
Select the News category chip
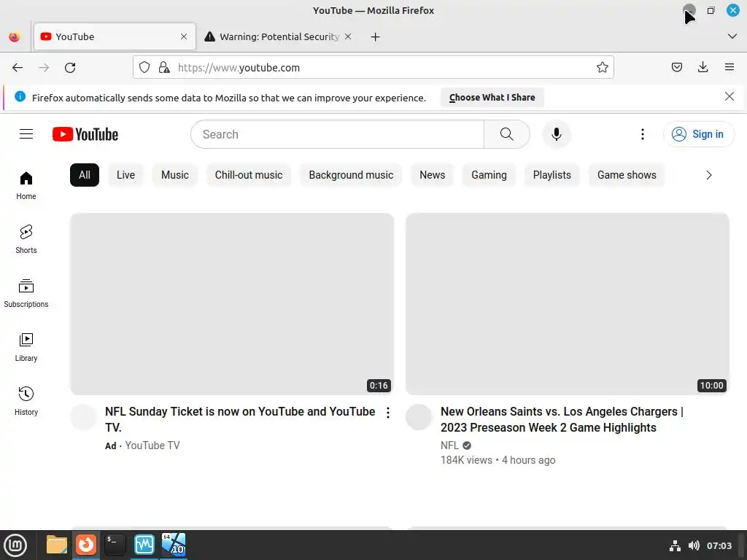(432, 175)
